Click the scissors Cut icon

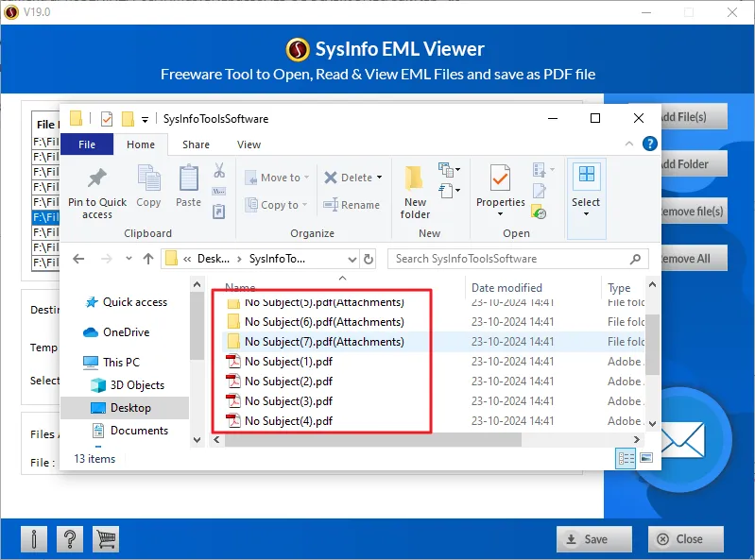point(219,171)
